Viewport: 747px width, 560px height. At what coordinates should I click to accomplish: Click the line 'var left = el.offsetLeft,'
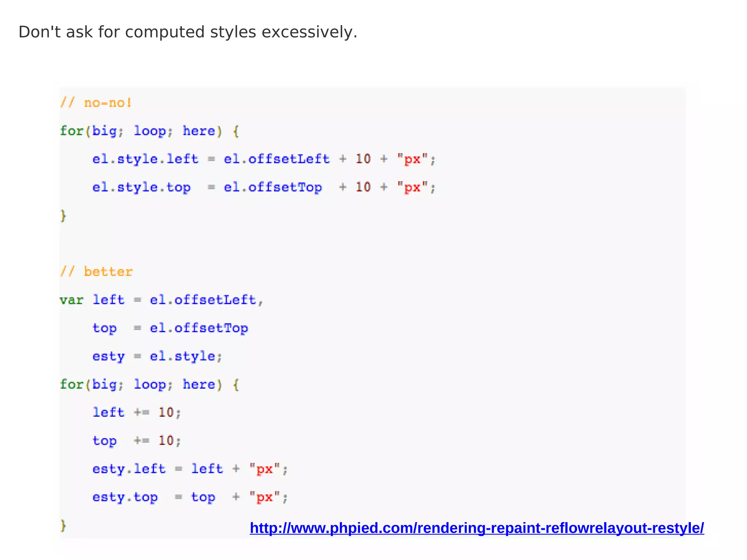pos(161,300)
